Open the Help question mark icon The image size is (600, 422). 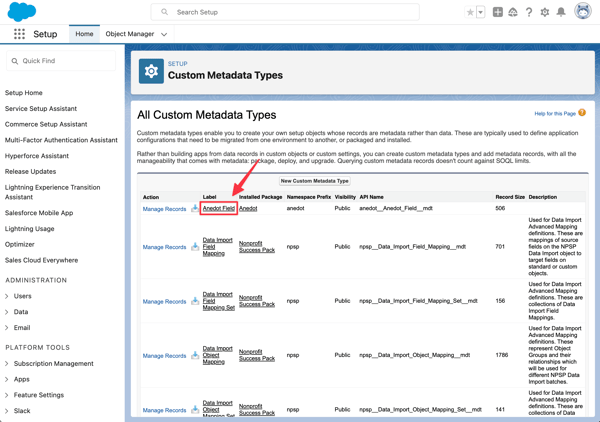click(529, 12)
